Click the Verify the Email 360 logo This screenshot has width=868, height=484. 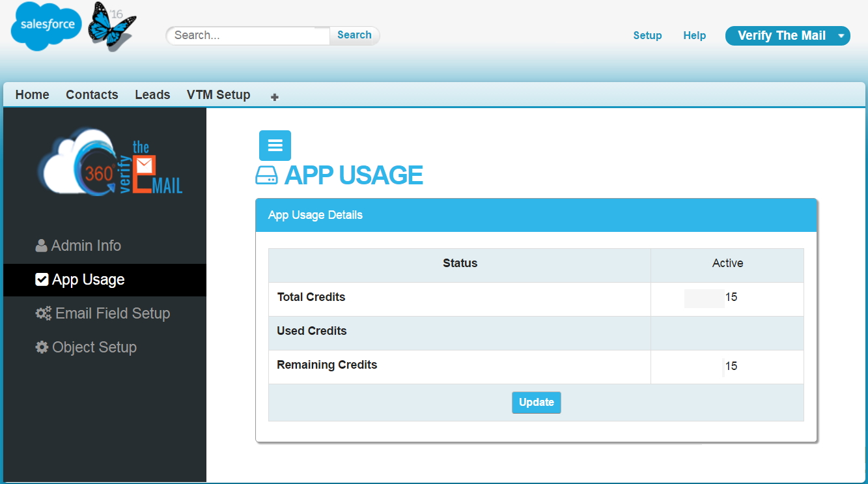[109, 168]
